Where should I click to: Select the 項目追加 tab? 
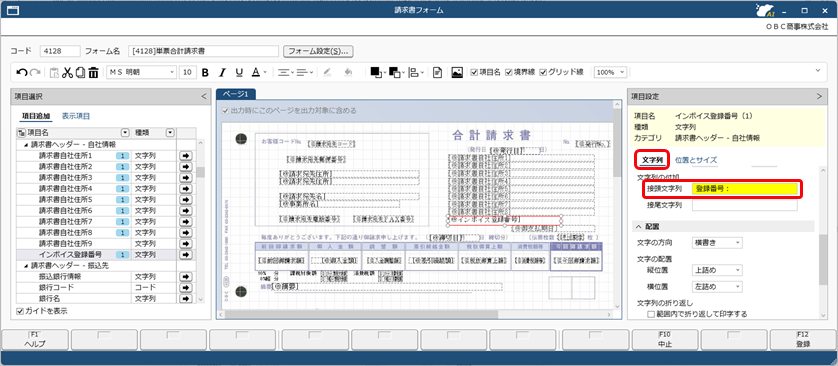tap(36, 116)
